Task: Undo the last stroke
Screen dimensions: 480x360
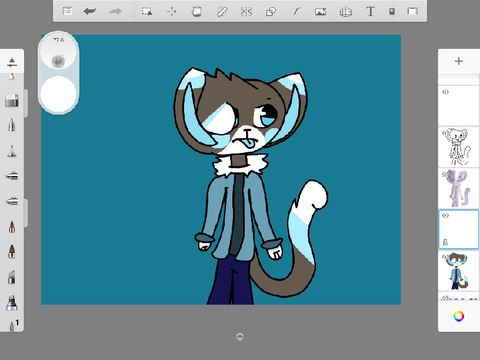Action: [90, 11]
